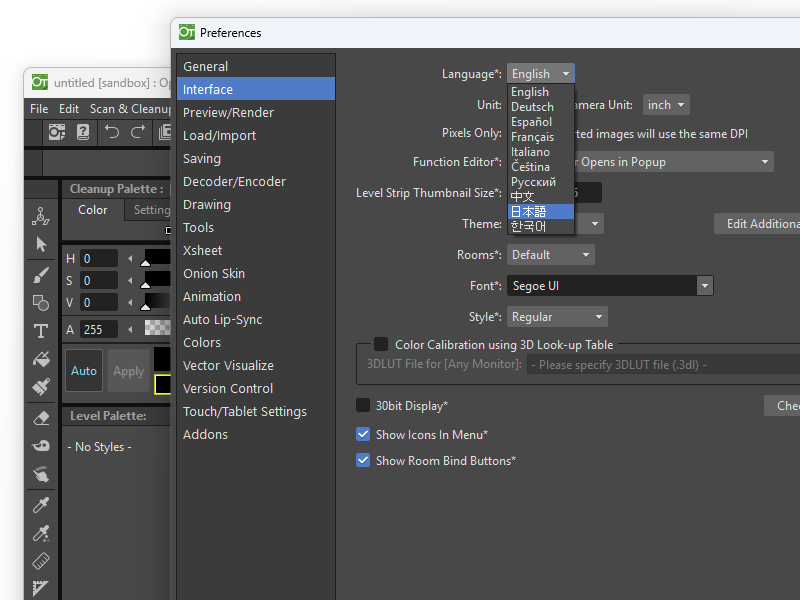Uncheck Show Room Bind Buttons
This screenshot has height=600, width=800.
tap(363, 460)
